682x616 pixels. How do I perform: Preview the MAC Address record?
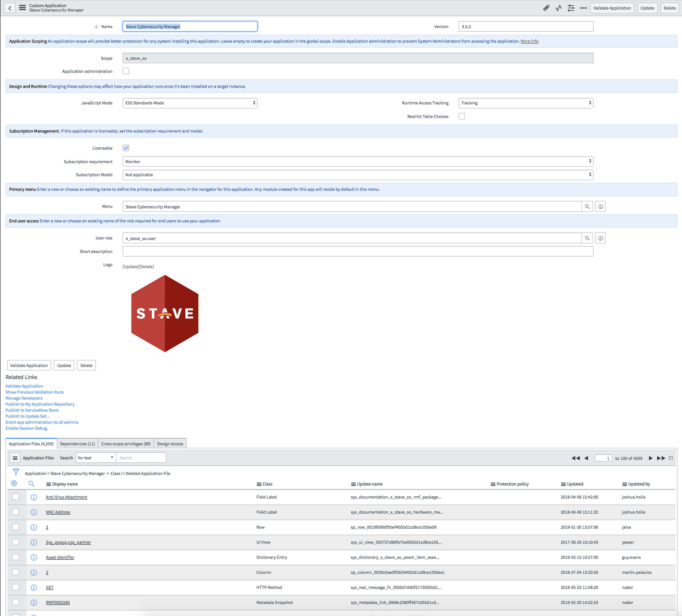(x=33, y=512)
